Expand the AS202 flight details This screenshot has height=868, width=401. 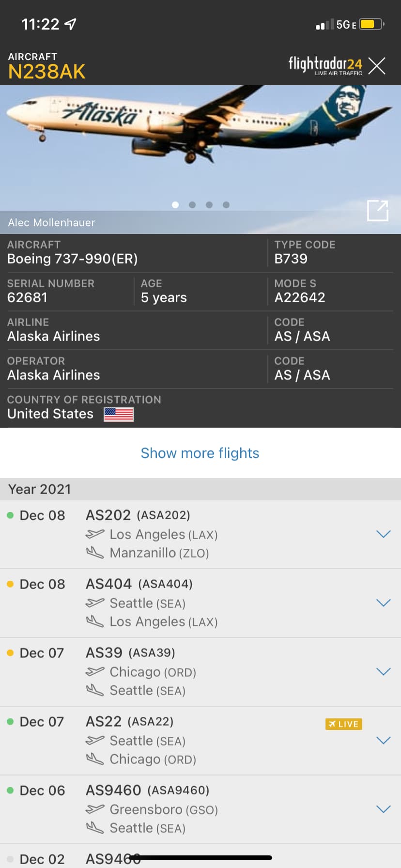(x=383, y=534)
